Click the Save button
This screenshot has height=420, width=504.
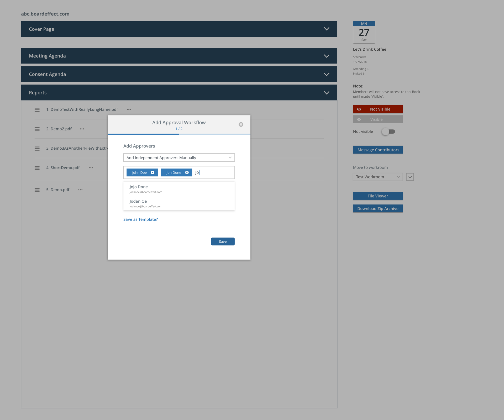point(223,241)
